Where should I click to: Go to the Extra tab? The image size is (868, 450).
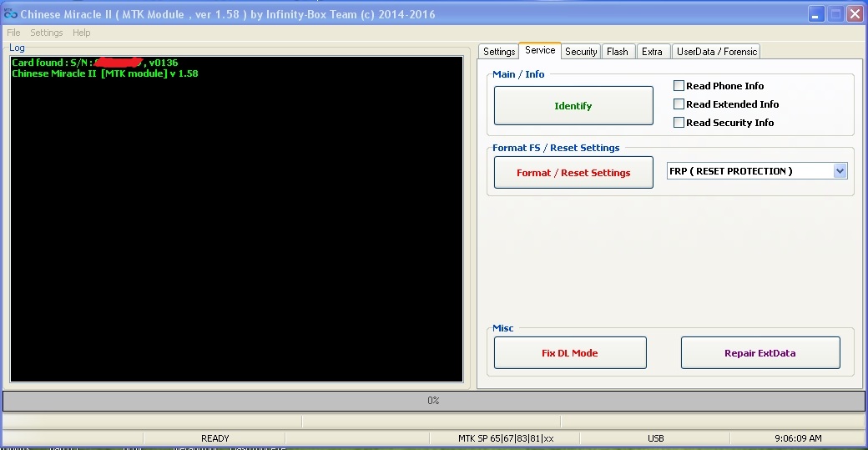pos(652,52)
